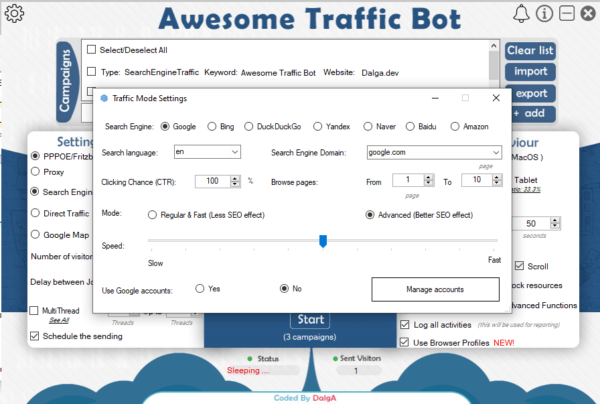Click Browse pages To field
The height and width of the screenshot is (404, 600).
(477, 180)
